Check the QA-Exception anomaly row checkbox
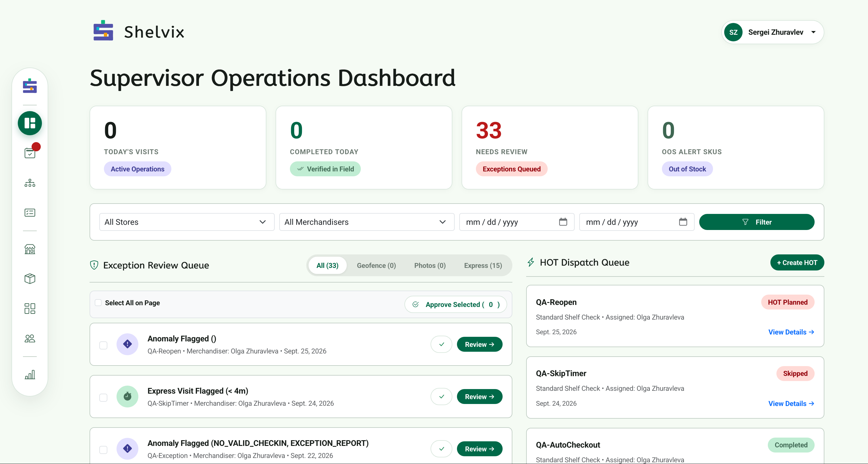The height and width of the screenshot is (464, 868). pos(103,450)
